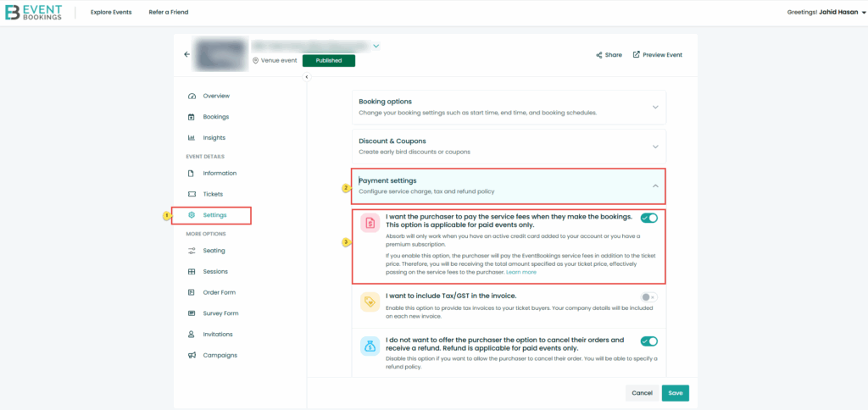The width and height of the screenshot is (868, 410).
Task: Click the Share icon
Action: pos(598,55)
